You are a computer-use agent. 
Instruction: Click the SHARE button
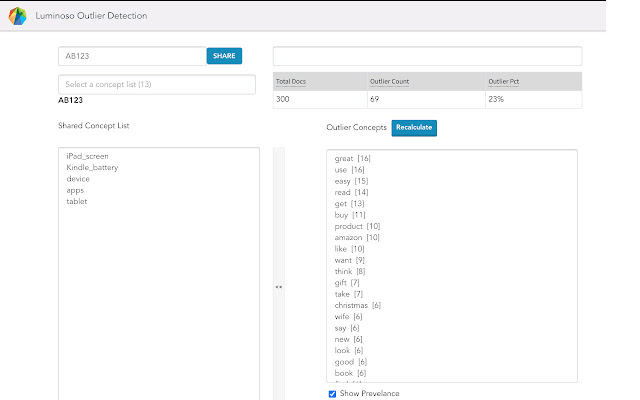pos(224,56)
